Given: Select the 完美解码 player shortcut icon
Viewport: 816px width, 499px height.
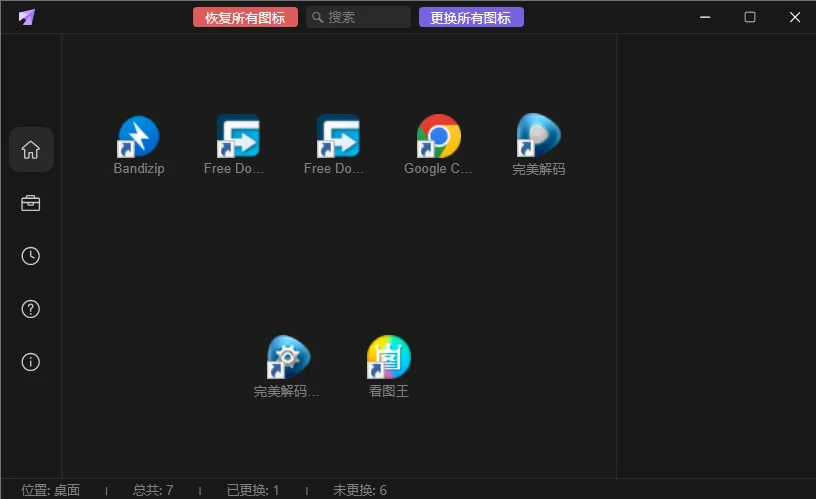Looking at the screenshot, I should coord(538,135).
